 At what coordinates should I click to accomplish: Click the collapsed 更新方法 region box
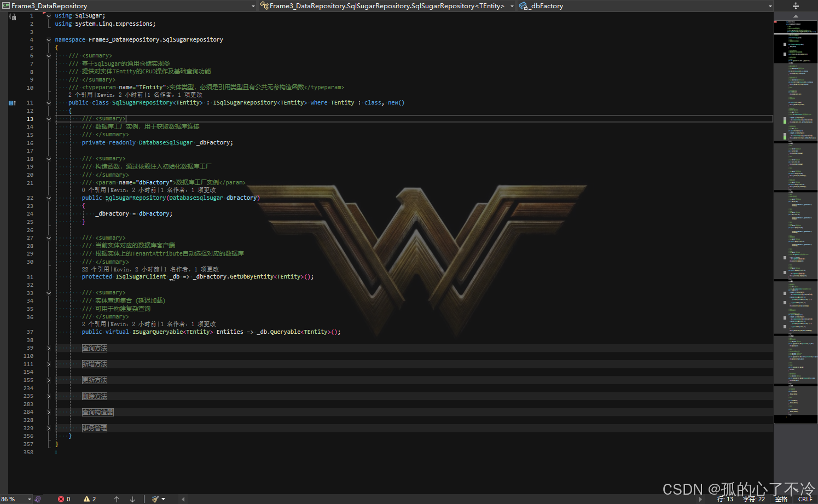pyautogui.click(x=95, y=380)
